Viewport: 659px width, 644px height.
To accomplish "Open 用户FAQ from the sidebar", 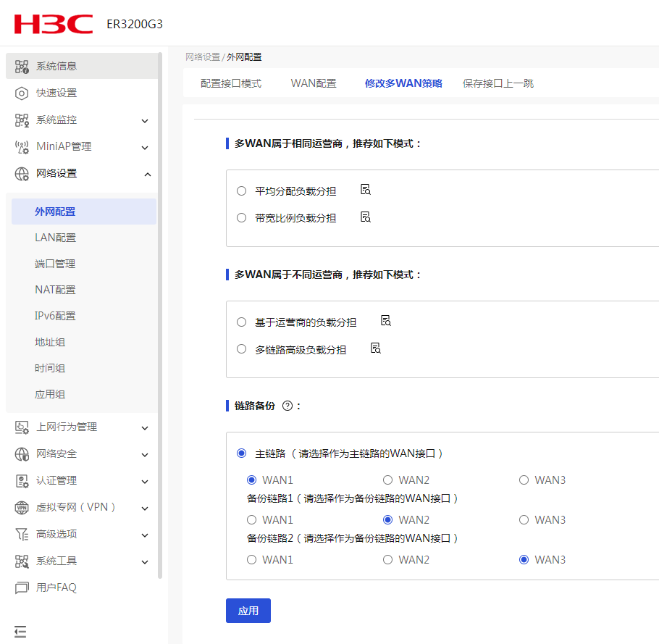I will click(x=56, y=587).
